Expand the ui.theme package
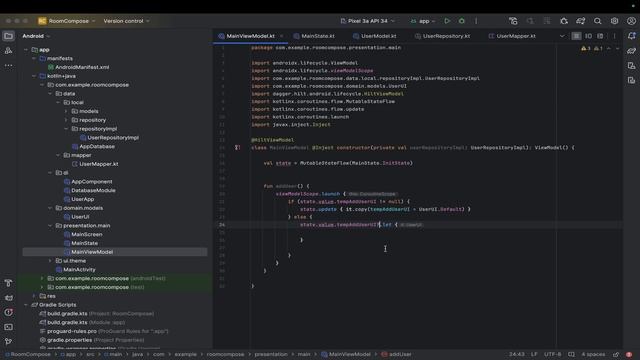Viewport: 640px width, 360px height. (x=50, y=260)
